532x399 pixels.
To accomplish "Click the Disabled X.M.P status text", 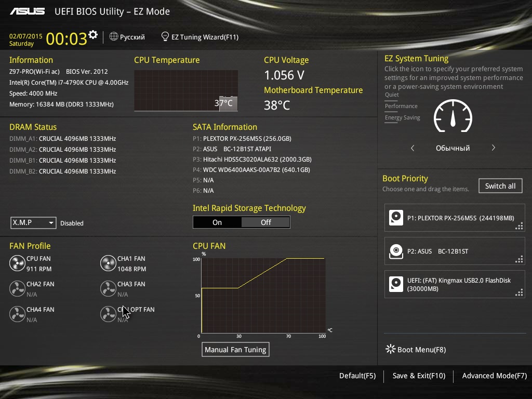I will point(72,223).
